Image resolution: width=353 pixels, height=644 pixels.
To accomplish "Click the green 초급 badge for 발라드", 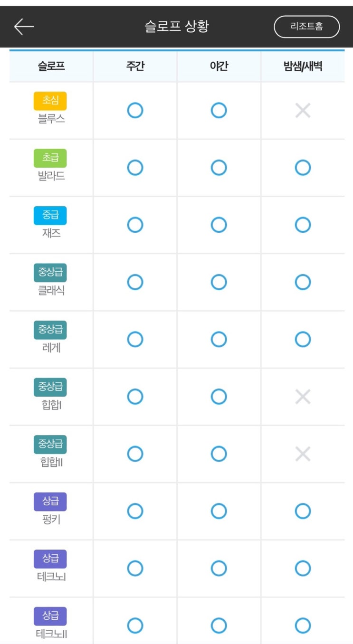I will click(50, 158).
